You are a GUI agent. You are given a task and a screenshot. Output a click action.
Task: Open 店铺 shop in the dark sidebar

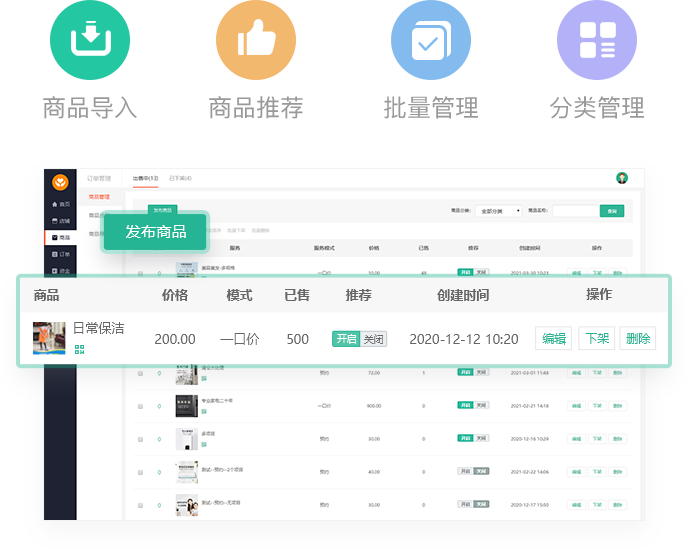click(61, 221)
